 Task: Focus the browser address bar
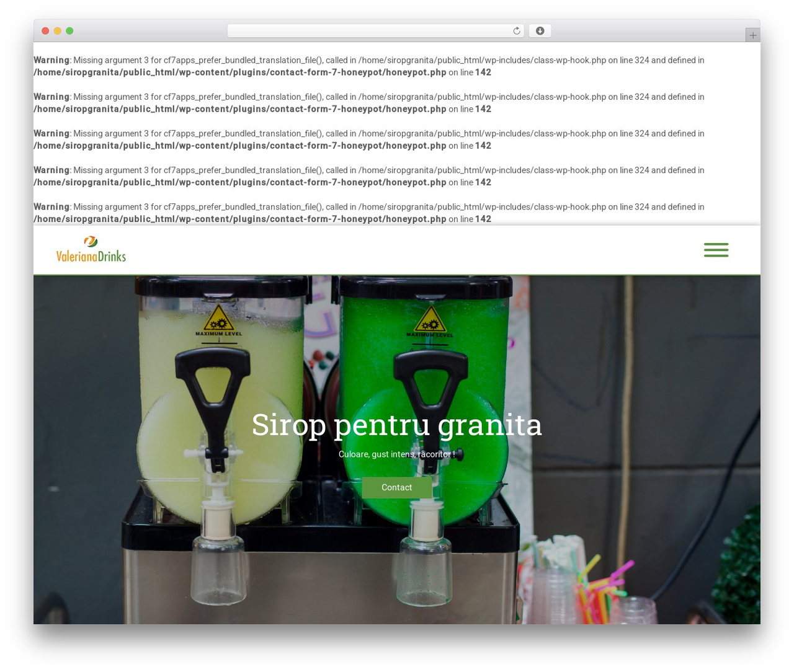coord(375,31)
